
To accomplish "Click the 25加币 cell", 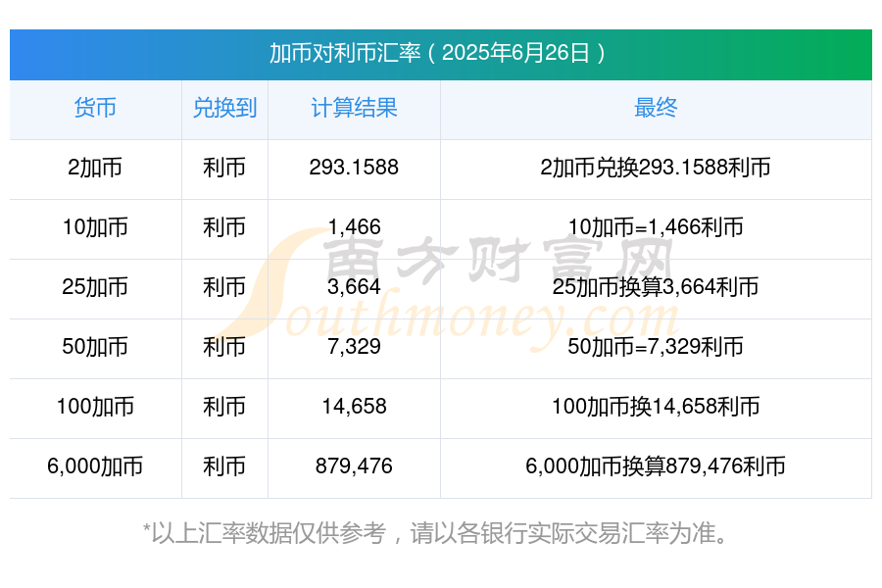I will pos(95,287).
